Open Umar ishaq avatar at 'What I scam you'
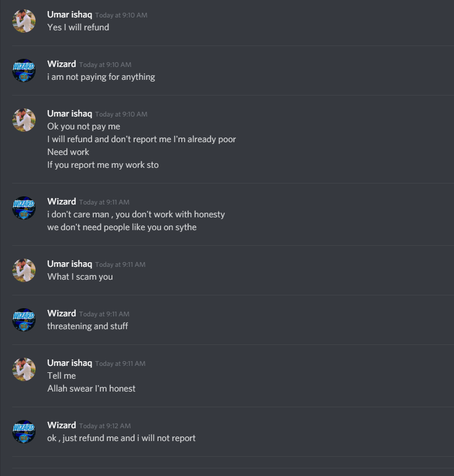The height and width of the screenshot is (476, 454). [x=24, y=270]
